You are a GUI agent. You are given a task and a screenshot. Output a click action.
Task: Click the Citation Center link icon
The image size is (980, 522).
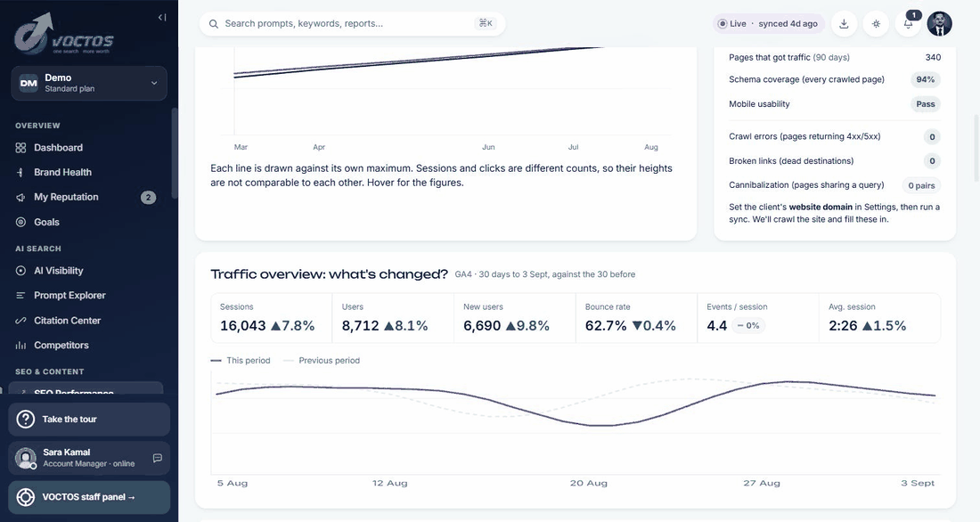click(20, 320)
